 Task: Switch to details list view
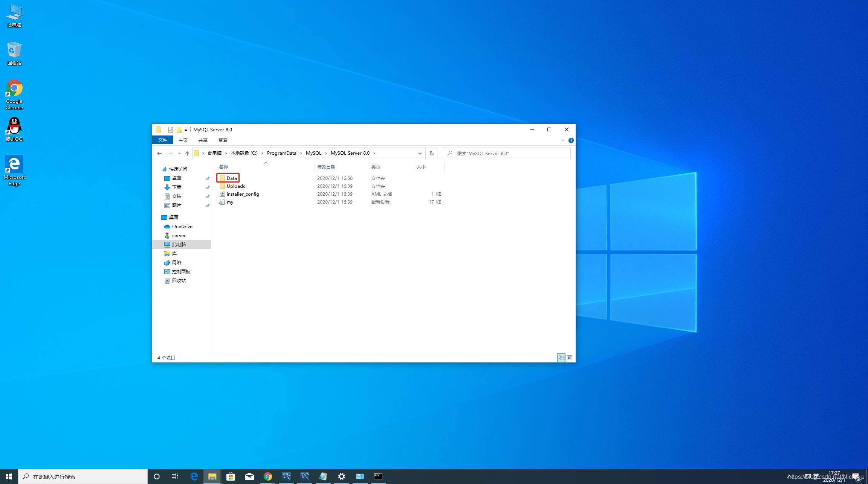pos(561,358)
